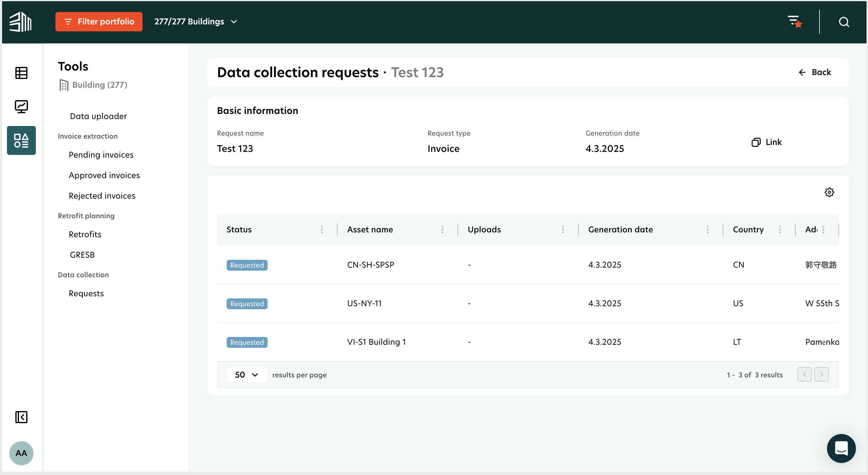Open the saved filters star icon
The width and height of the screenshot is (868, 475).
pyautogui.click(x=794, y=22)
